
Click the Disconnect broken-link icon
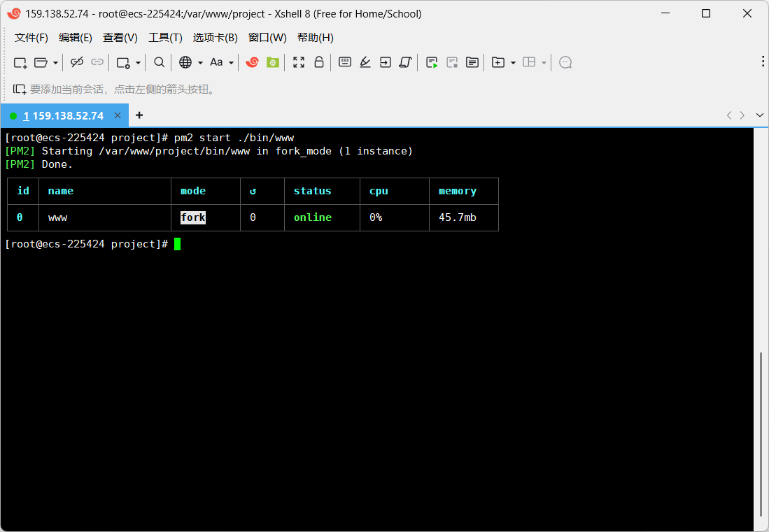(77, 62)
